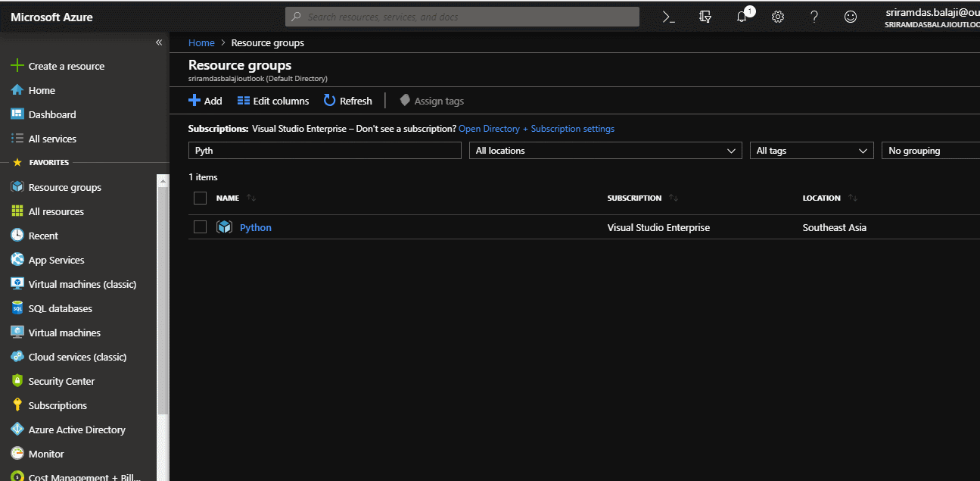Screen dimensions: 980x481
Task: Click the Recent clock icon
Action: 17,236
